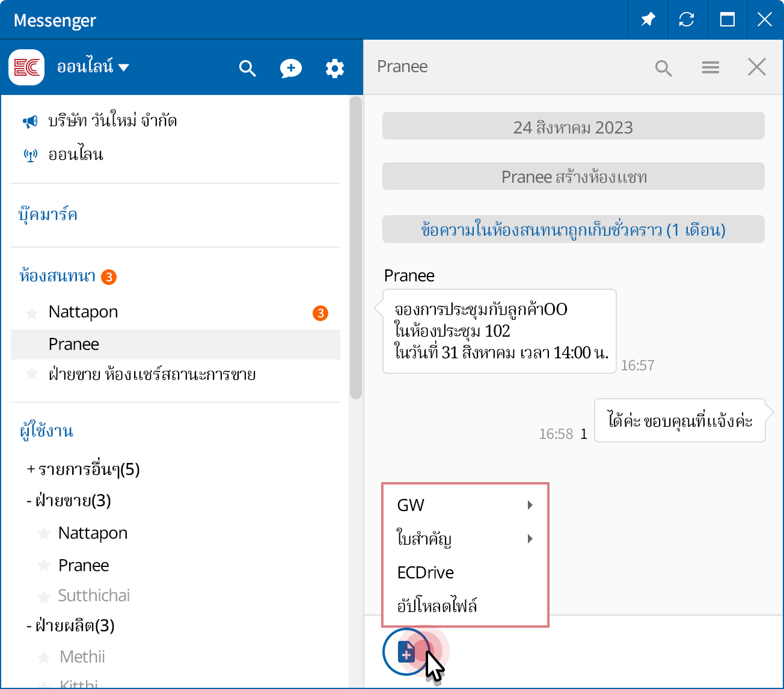Screen dimensions: 784x689
Task: Open the chat room hamburger menu
Action: [710, 67]
